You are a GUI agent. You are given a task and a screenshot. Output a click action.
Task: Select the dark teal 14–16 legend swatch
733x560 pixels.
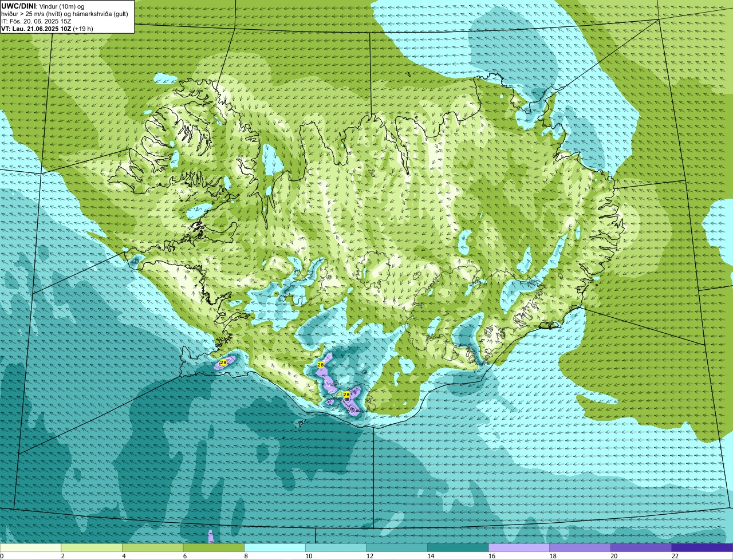[x=458, y=547]
